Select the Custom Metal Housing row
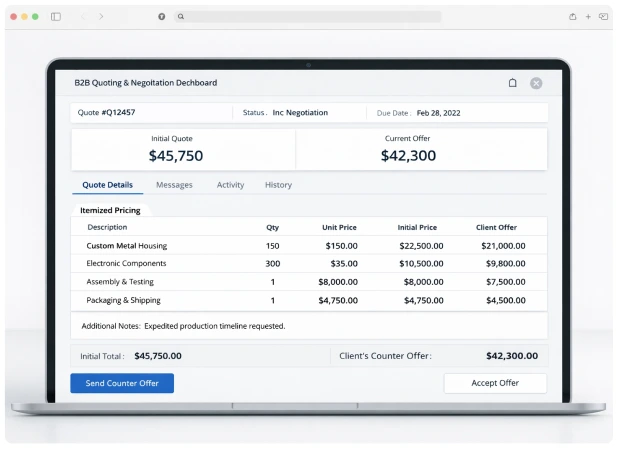 [x=309, y=246]
